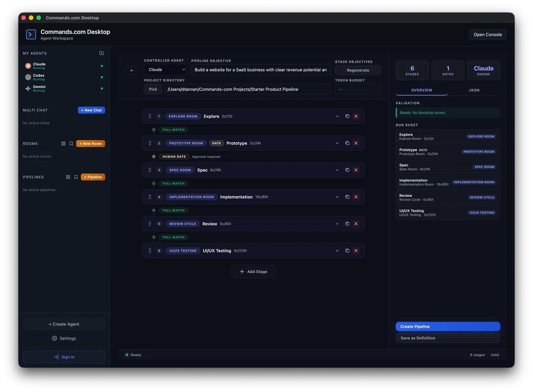The width and height of the screenshot is (533, 392).
Task: Click the bookmark icon in Pipelines section
Action: pos(76,177)
